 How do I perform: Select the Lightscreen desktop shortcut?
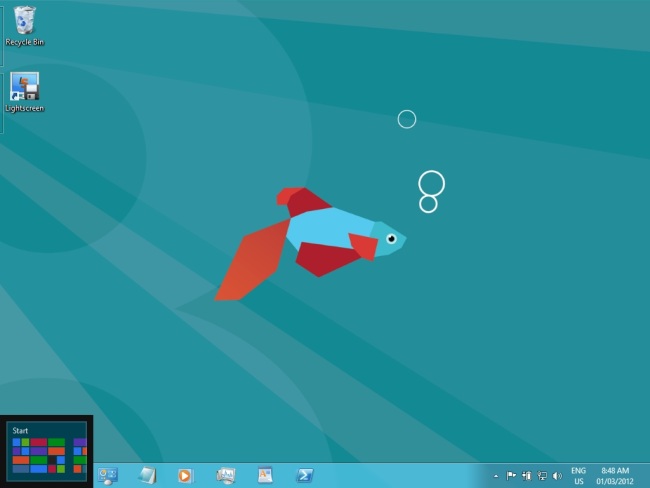[x=24, y=92]
